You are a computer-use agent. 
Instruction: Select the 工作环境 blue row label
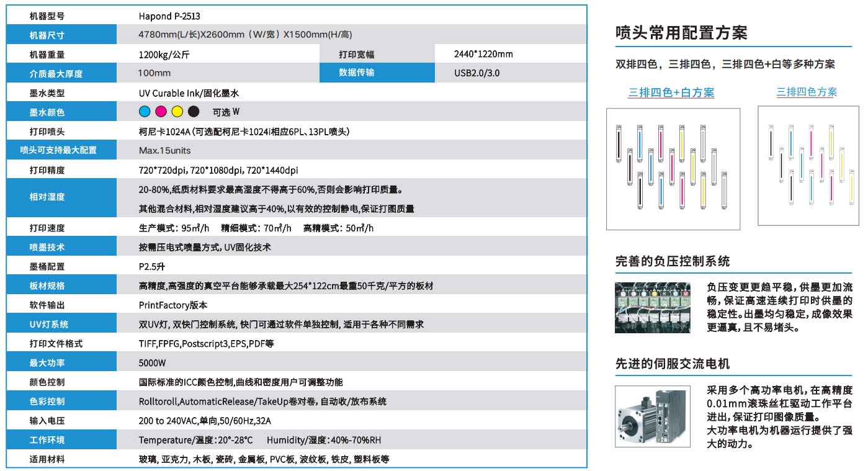click(61, 440)
